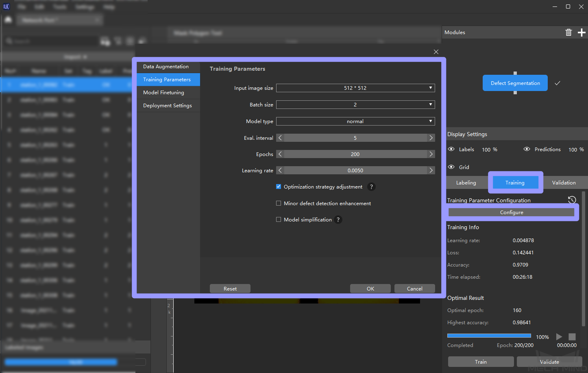Click the Predictions opacity value 100
The height and width of the screenshot is (373, 588).
click(573, 150)
